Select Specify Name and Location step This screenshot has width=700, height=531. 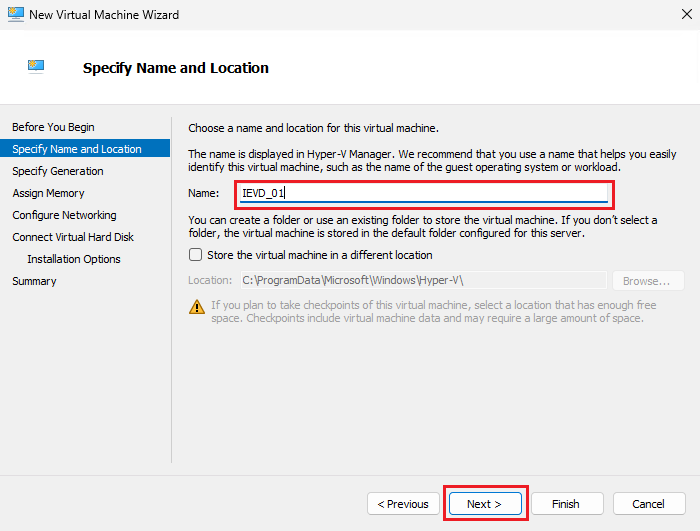tap(77, 149)
